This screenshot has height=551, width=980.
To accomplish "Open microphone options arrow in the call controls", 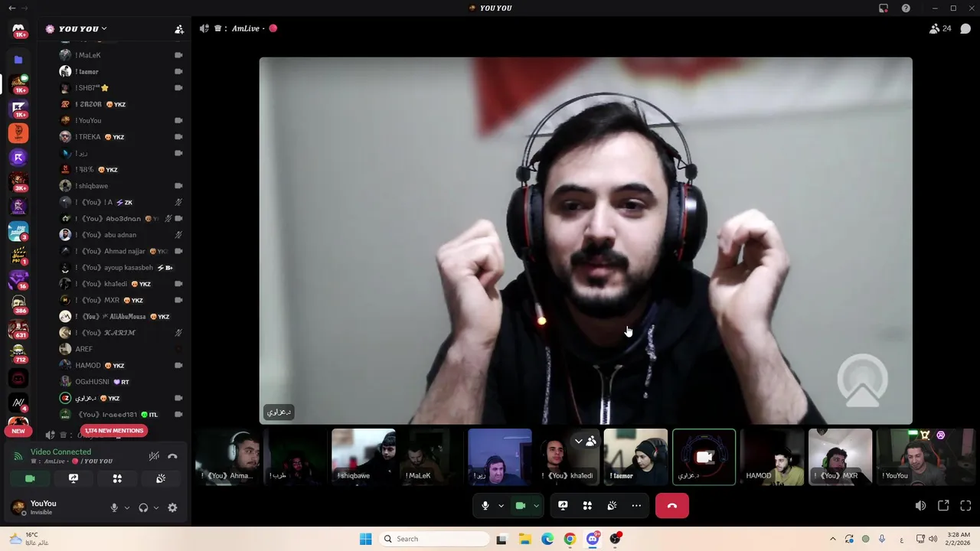I will pos(501,506).
